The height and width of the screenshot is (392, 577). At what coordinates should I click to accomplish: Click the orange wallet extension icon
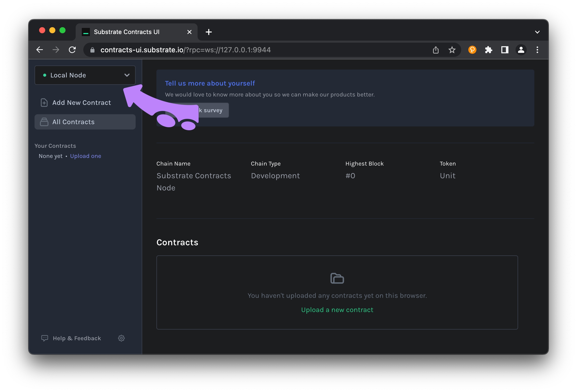point(472,50)
